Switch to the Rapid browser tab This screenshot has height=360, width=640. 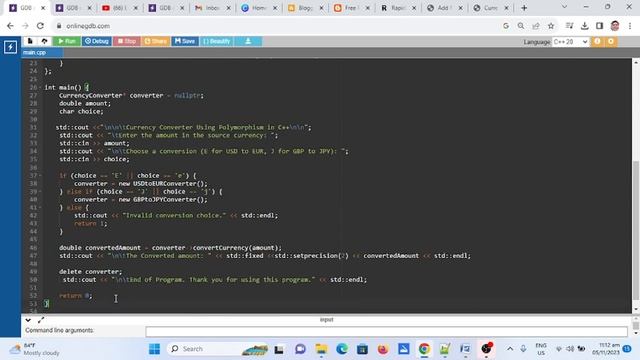point(397,8)
